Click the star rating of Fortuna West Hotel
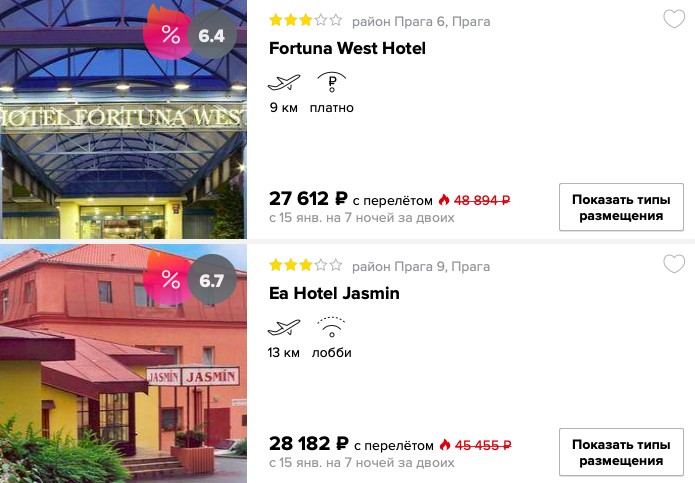 pyautogui.click(x=306, y=20)
